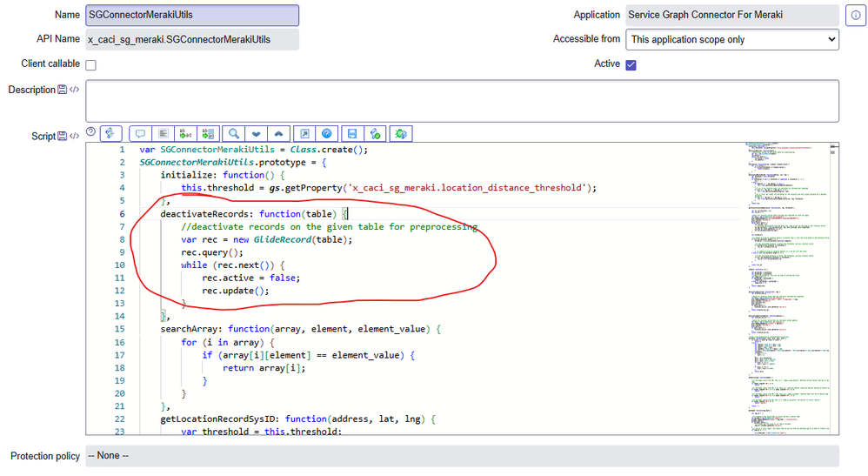Open the script debugger bug icon
The image size is (868, 476).
400,133
